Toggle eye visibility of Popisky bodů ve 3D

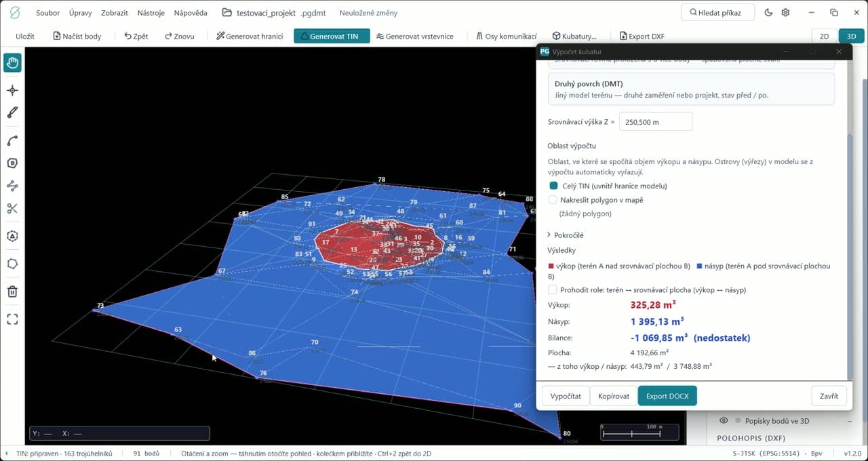724,420
